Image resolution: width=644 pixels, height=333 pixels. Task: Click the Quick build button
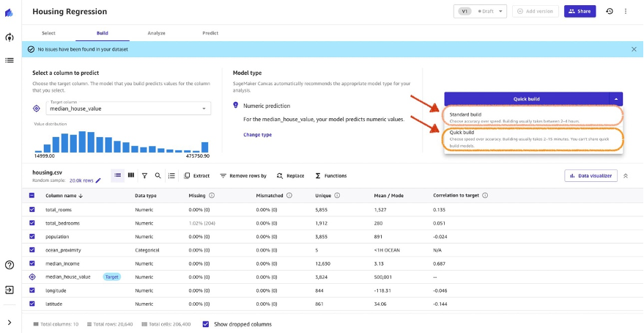click(527, 99)
